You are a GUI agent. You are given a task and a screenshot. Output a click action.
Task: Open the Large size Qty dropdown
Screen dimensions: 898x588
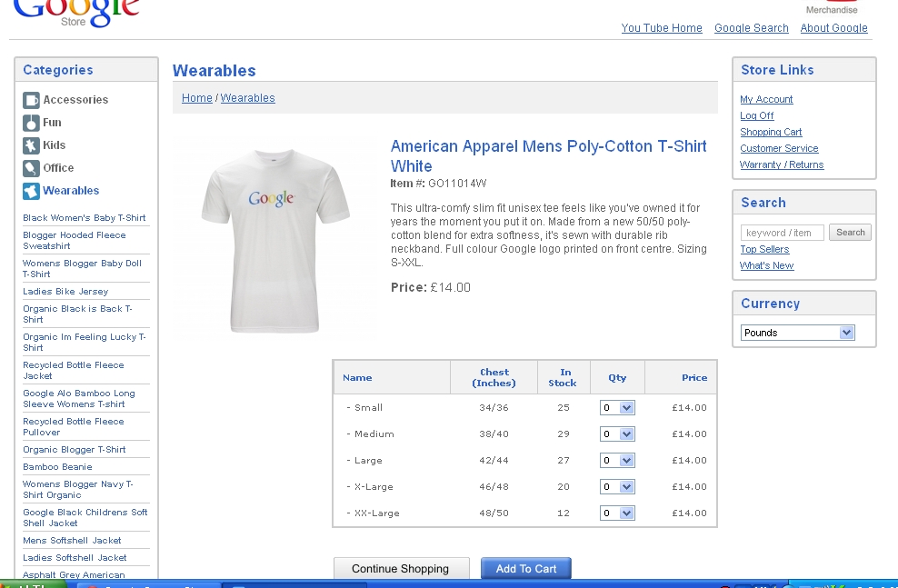(x=617, y=461)
